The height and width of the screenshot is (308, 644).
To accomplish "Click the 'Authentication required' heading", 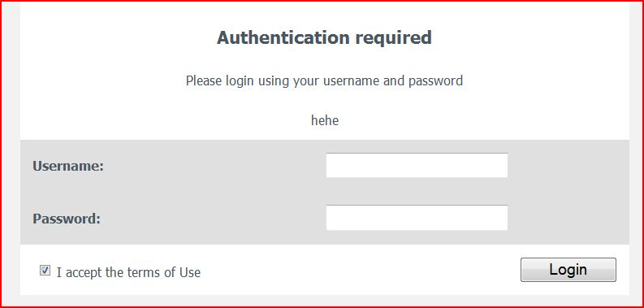I will pyautogui.click(x=325, y=38).
